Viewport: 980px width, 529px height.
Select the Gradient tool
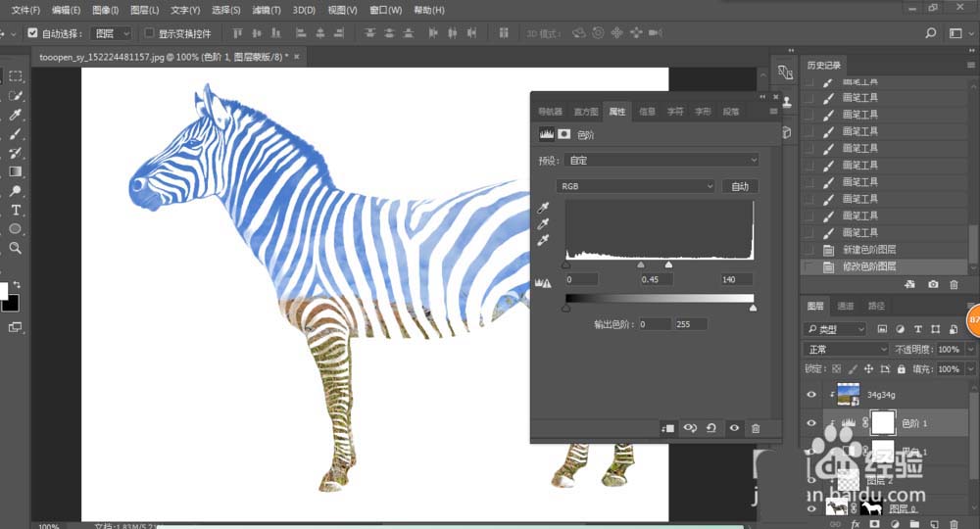pos(16,171)
